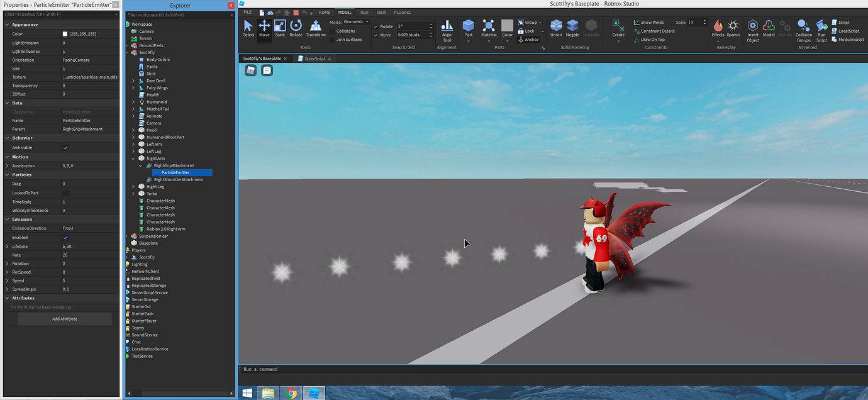Collapse the Emission section in Properties
This screenshot has width=868, height=400.
point(6,219)
